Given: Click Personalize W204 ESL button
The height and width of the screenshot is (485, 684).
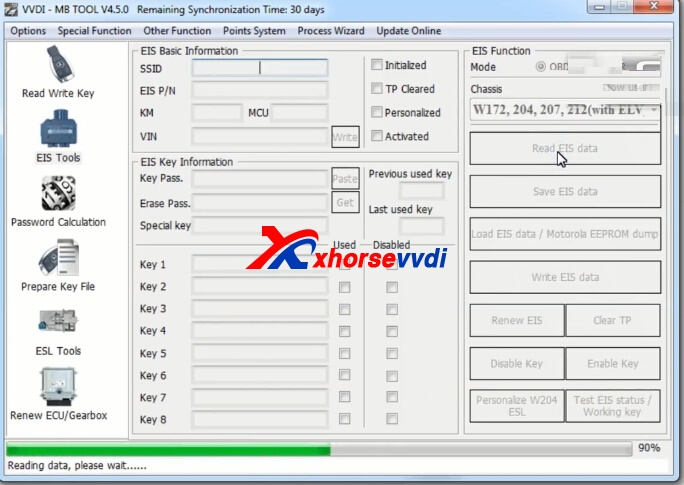Looking at the screenshot, I should pyautogui.click(x=517, y=406).
